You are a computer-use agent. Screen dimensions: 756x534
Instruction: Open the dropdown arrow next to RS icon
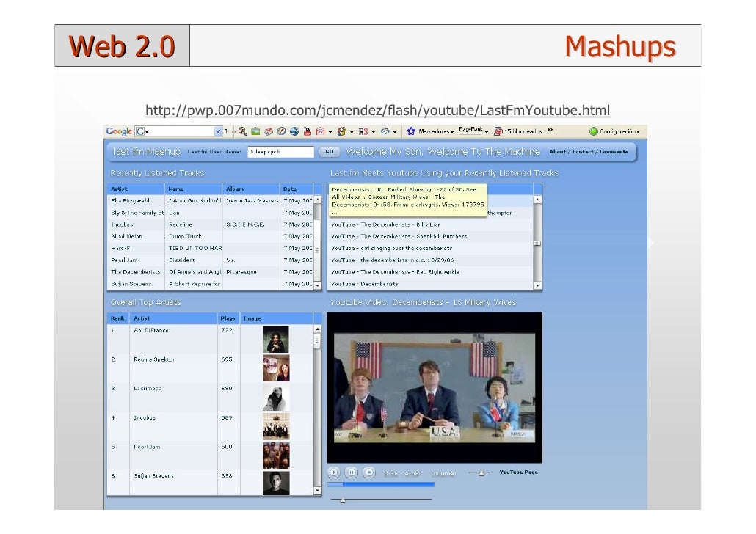click(373, 131)
